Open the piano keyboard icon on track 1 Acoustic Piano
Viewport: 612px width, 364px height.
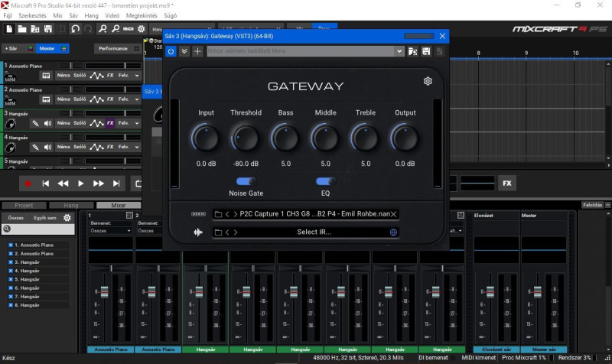coord(46,76)
